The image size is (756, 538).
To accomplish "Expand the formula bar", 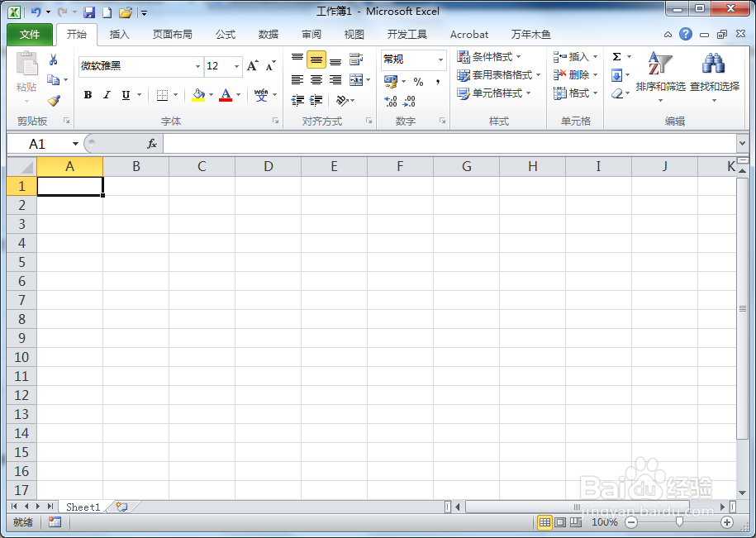I will coord(743,144).
